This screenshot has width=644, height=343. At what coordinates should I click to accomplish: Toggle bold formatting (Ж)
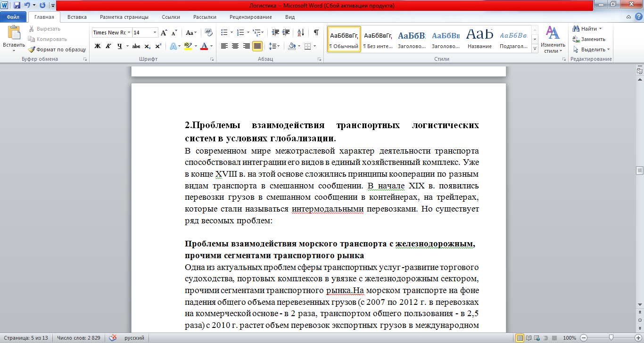[96, 46]
